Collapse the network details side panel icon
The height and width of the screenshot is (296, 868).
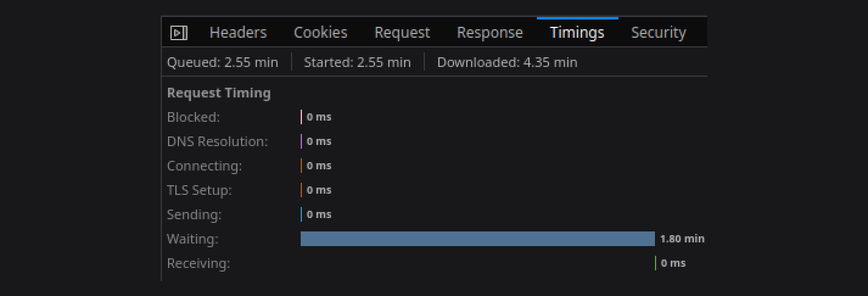pyautogui.click(x=178, y=33)
